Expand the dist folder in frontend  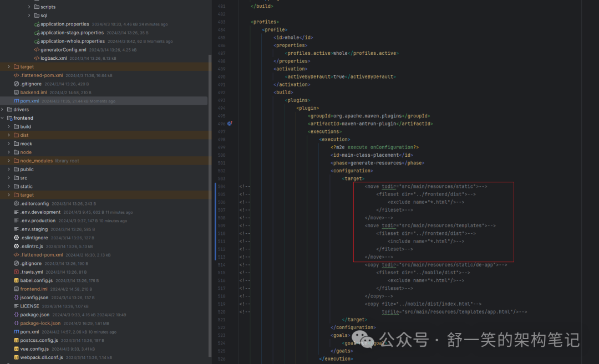pos(9,135)
